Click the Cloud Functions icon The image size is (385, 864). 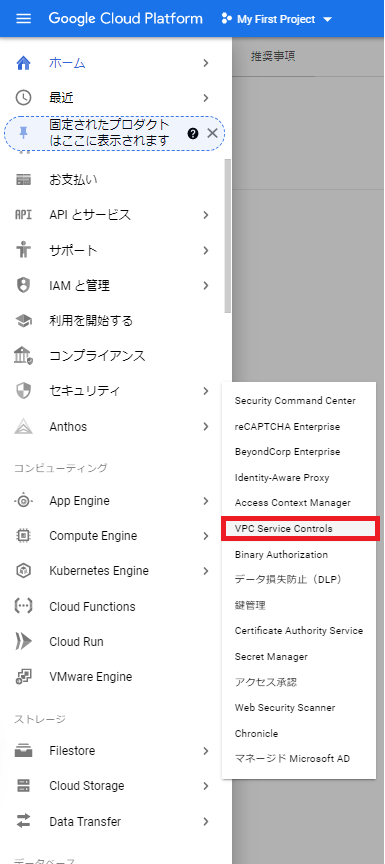tap(23, 606)
